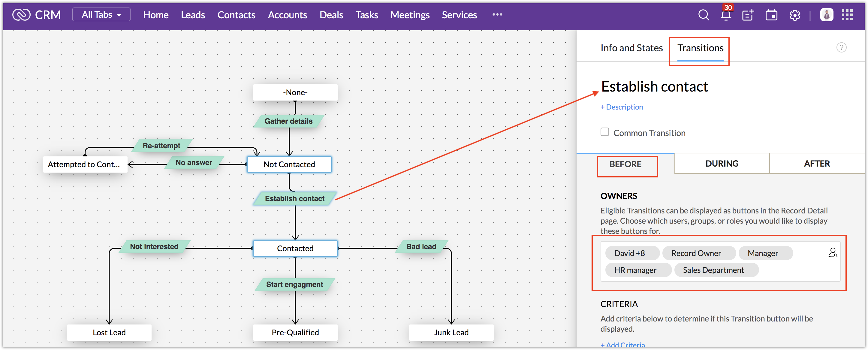
Task: Click the help question mark icon
Action: (841, 47)
